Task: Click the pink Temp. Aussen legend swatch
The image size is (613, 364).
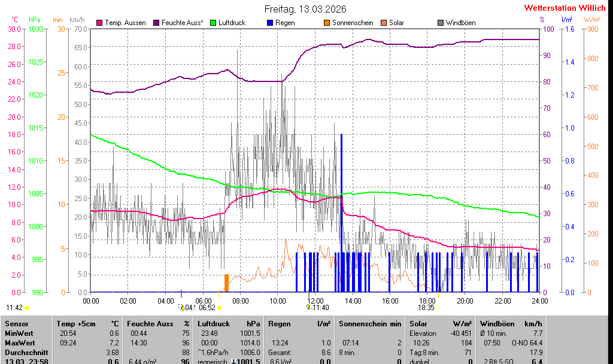Action: click(99, 23)
